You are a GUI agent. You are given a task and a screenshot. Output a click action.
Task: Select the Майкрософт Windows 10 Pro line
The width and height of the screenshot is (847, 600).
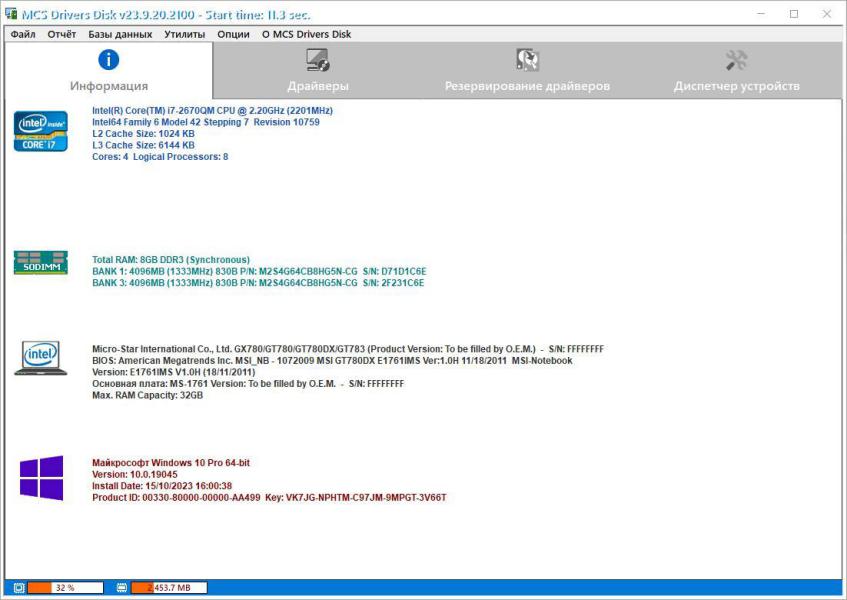[x=171, y=463]
